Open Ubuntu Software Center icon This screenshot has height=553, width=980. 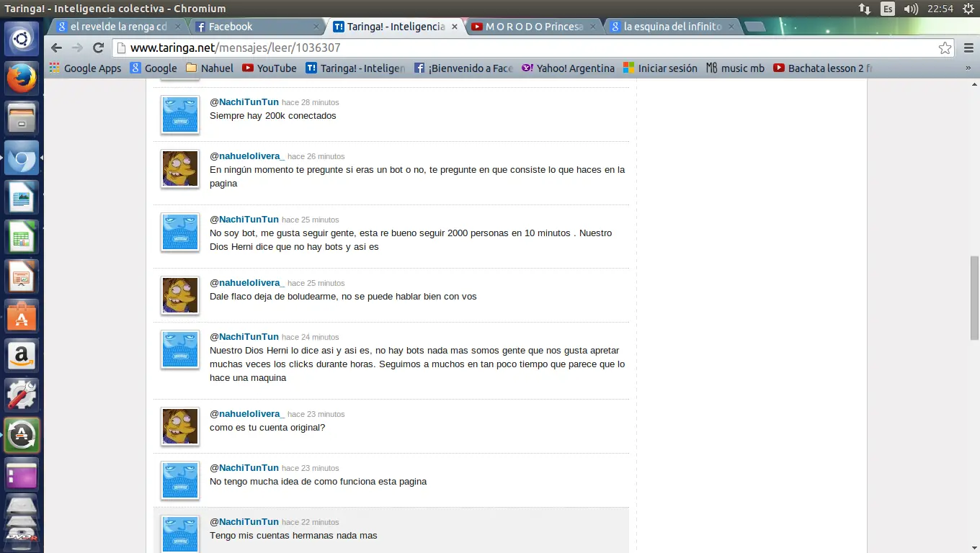(22, 316)
